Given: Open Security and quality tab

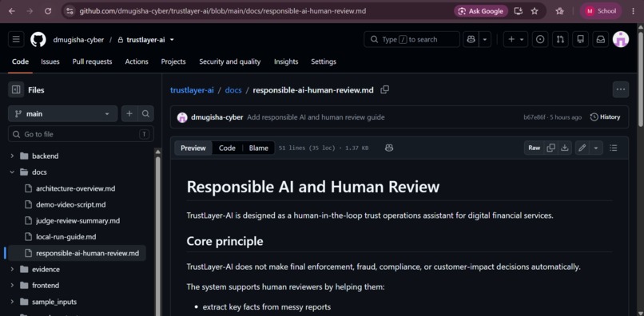Looking at the screenshot, I should 229,61.
